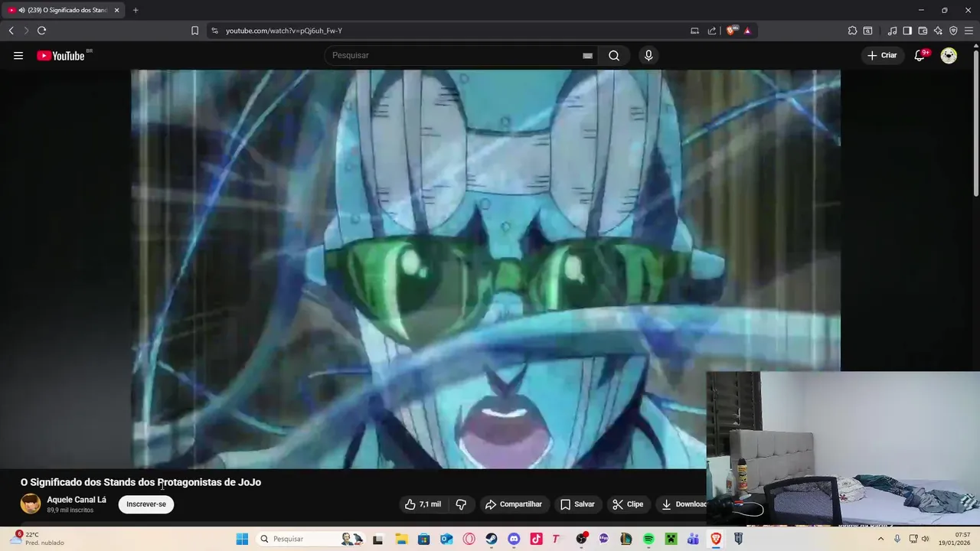Click the Inscrever-se subscribe button

pyautogui.click(x=146, y=504)
